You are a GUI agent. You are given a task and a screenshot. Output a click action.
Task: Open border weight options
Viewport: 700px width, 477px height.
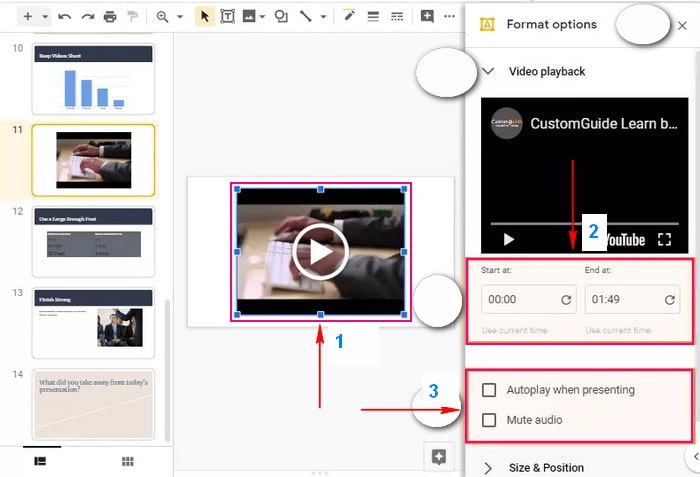coord(373,17)
